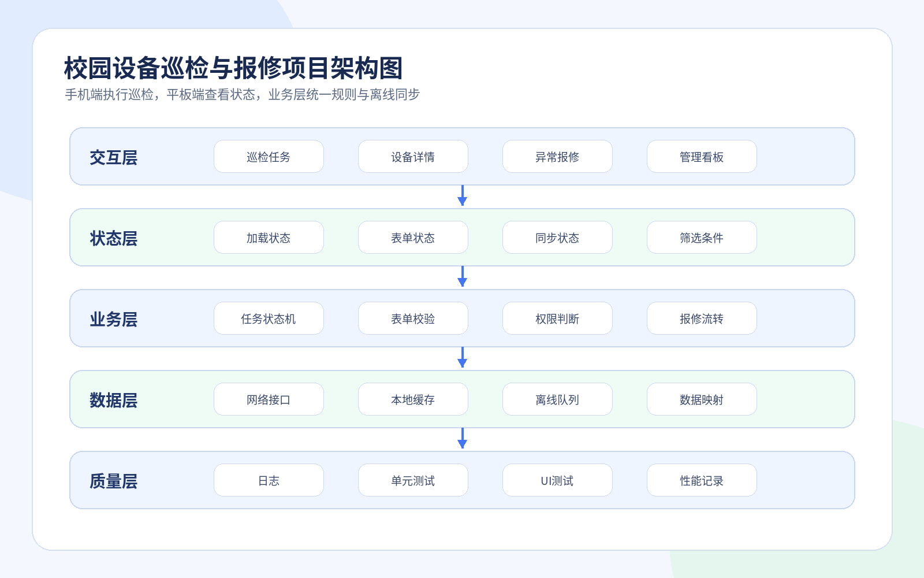The width and height of the screenshot is (924, 578).
Task: Open the UI测试 item
Action: [557, 480]
